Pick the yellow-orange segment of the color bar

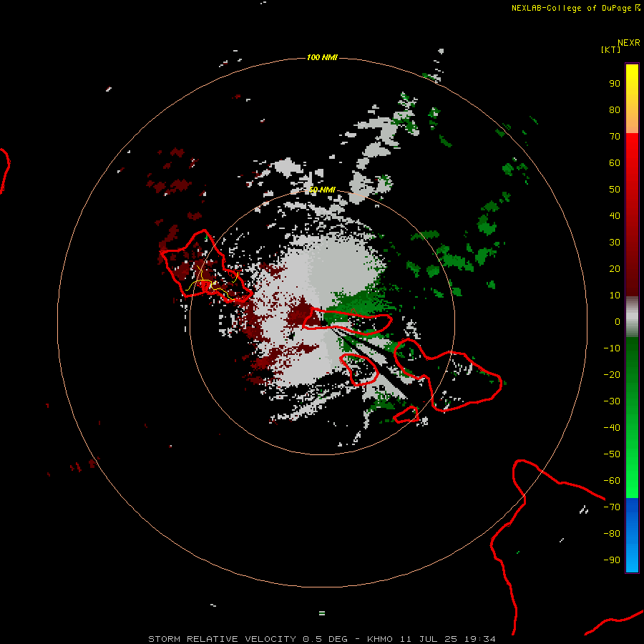click(632, 99)
